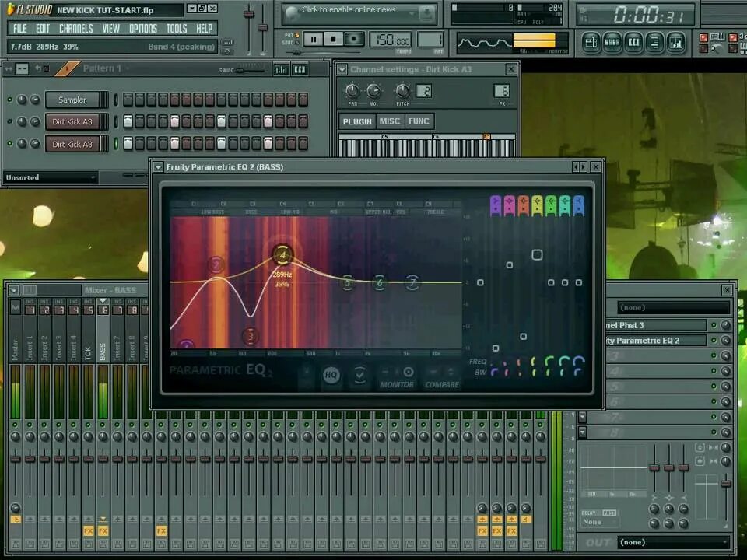
Task: Click the teal band 6 type token
Action: (565, 205)
